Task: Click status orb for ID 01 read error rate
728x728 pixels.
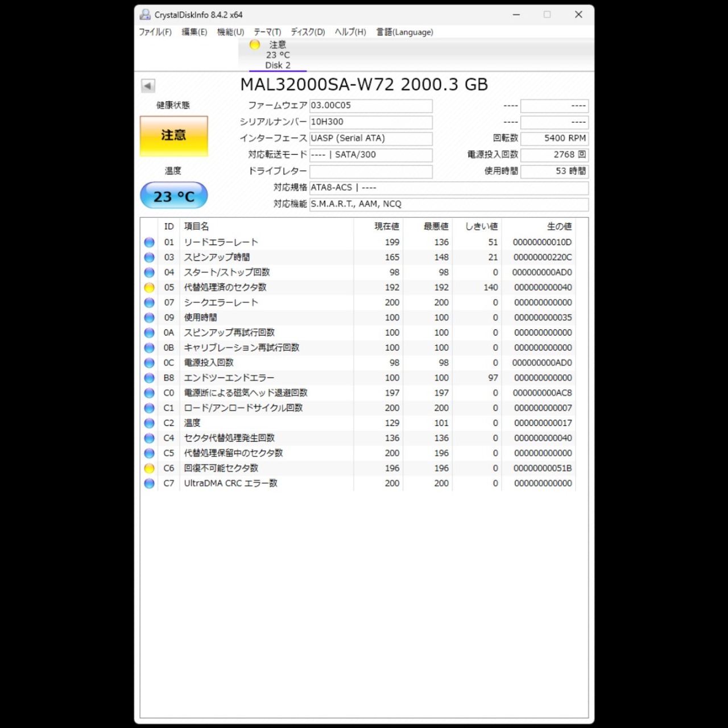Action: pos(150,242)
